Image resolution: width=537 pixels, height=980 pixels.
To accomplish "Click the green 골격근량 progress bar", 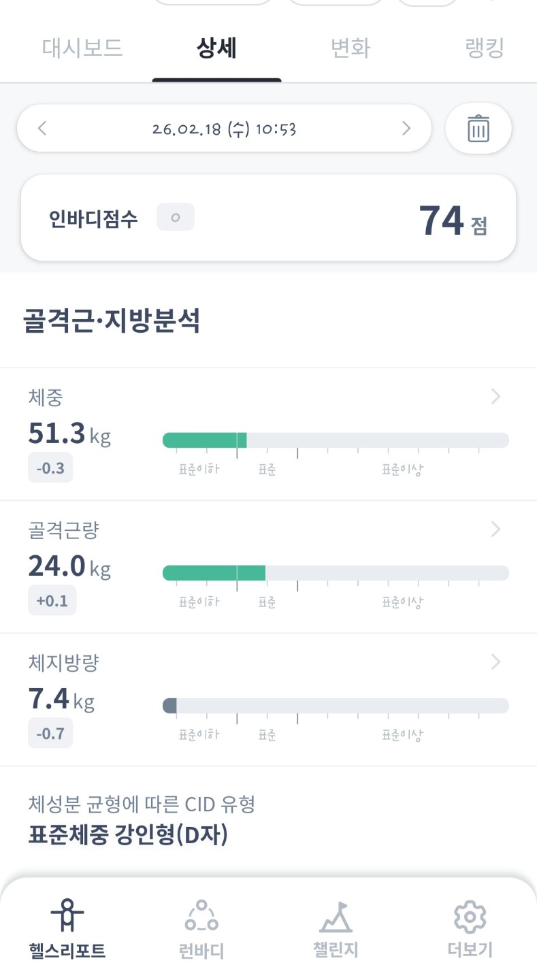I will [214, 573].
